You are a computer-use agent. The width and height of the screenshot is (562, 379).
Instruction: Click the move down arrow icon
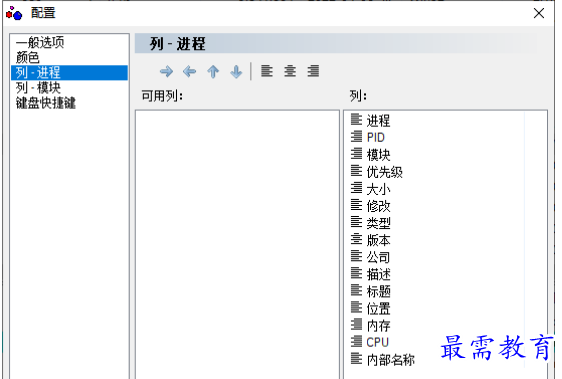tap(236, 72)
